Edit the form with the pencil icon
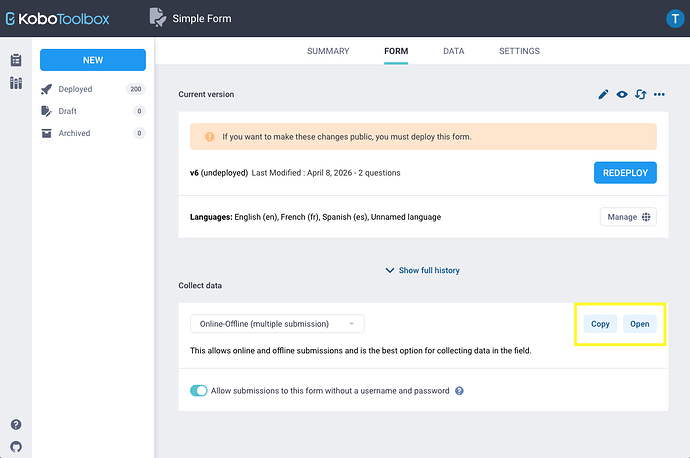690x458 pixels. 603,94
